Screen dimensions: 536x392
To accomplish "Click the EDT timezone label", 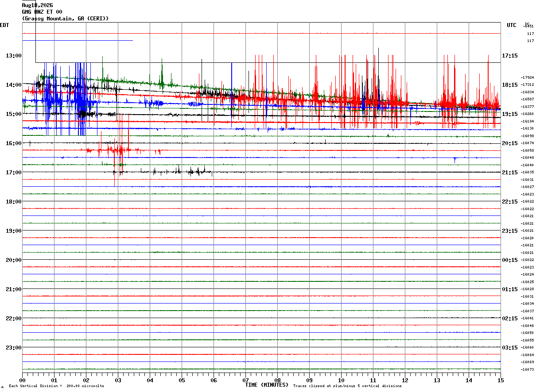I will 4,25.
